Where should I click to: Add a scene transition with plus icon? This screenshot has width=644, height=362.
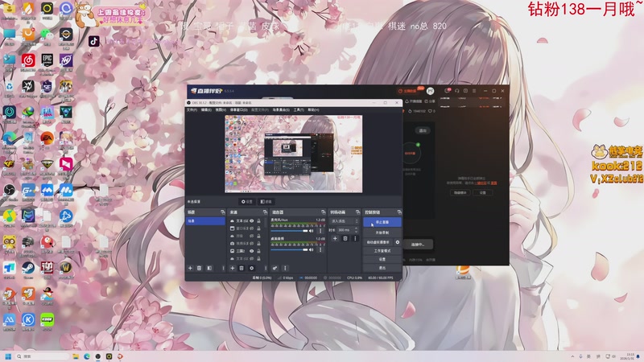[x=335, y=238]
